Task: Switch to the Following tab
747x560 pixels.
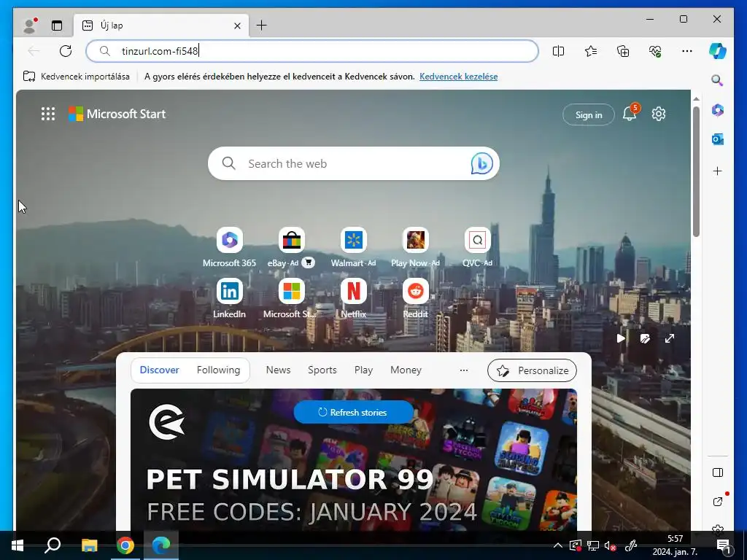Action: pos(218,370)
